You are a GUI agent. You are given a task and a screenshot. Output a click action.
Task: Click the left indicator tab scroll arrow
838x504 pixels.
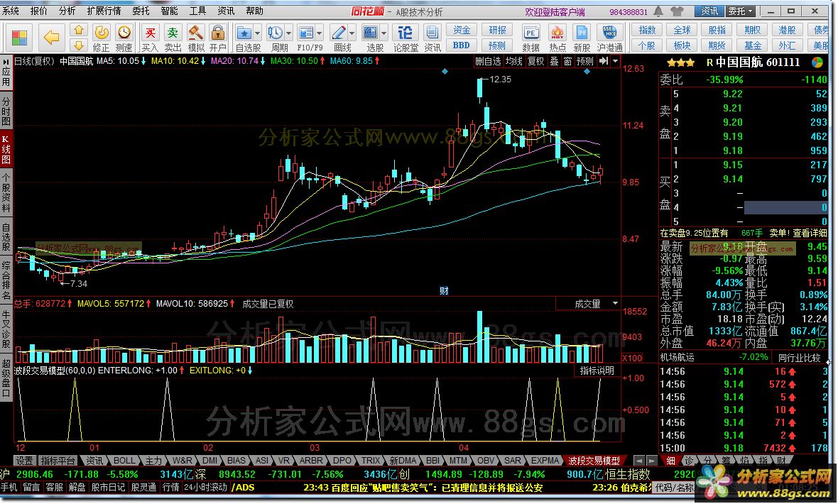click(638, 461)
